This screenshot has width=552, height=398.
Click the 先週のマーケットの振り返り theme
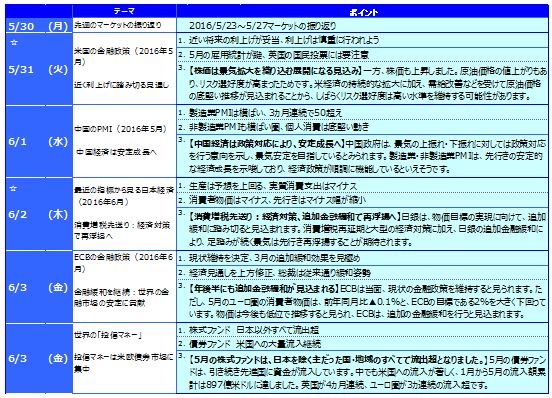[118, 25]
